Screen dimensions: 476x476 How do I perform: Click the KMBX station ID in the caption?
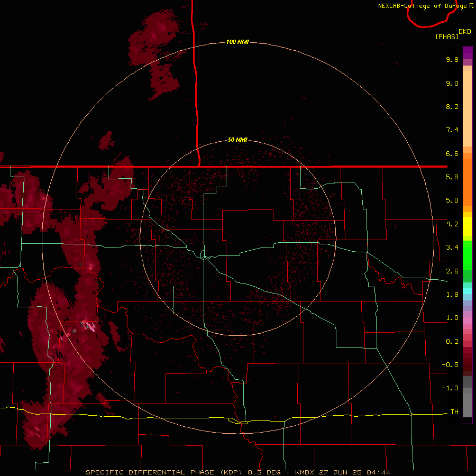point(305,472)
